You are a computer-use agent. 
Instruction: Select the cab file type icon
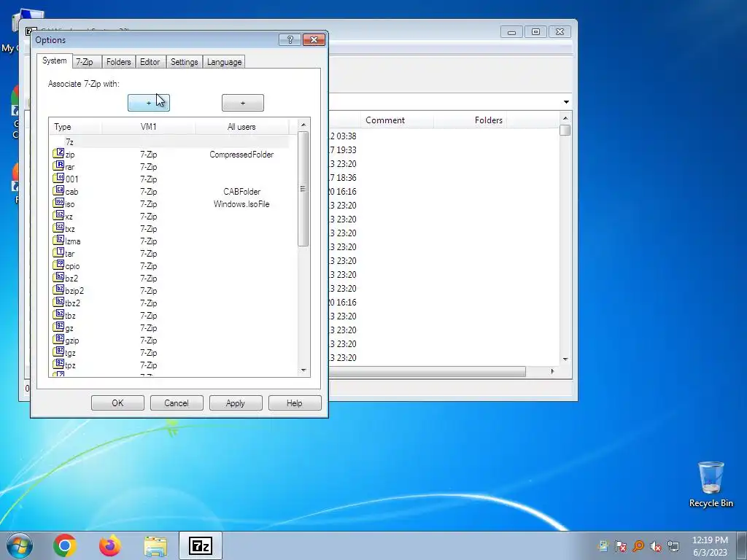pyautogui.click(x=58, y=190)
